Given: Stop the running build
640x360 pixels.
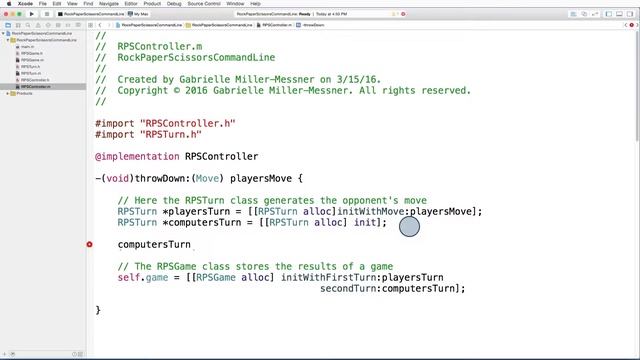Looking at the screenshot, I should point(47,14).
